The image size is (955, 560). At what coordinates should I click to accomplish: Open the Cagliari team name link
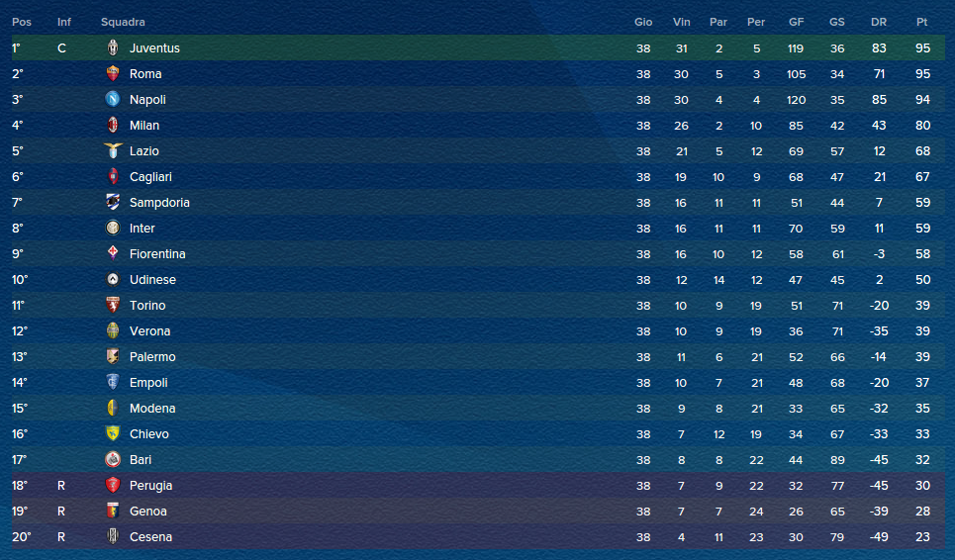pyautogui.click(x=150, y=176)
